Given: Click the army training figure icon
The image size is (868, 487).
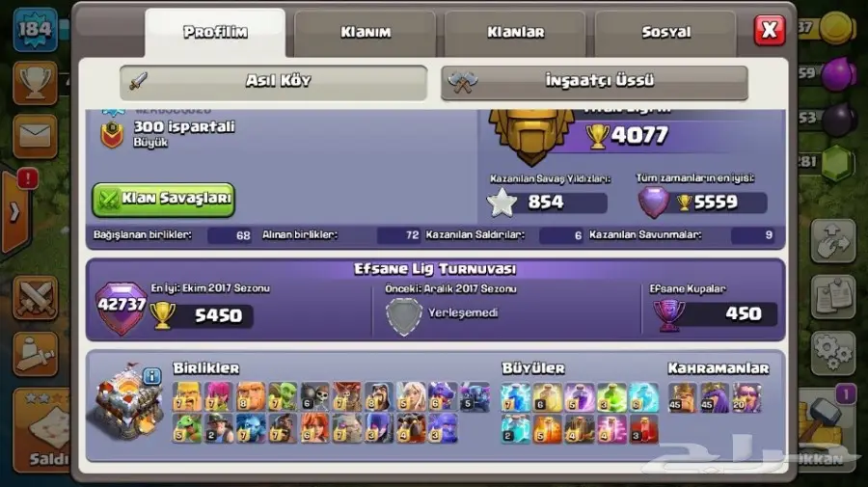Looking at the screenshot, I should [35, 354].
